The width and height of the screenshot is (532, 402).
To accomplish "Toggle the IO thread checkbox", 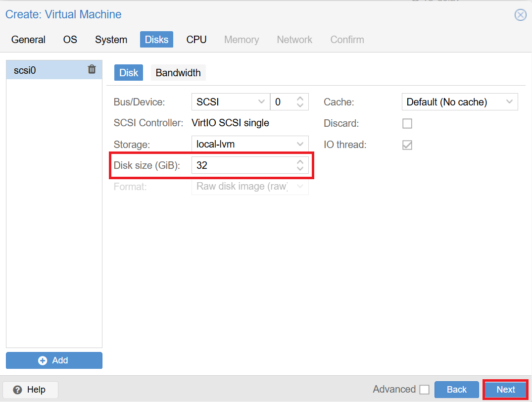I will click(407, 145).
